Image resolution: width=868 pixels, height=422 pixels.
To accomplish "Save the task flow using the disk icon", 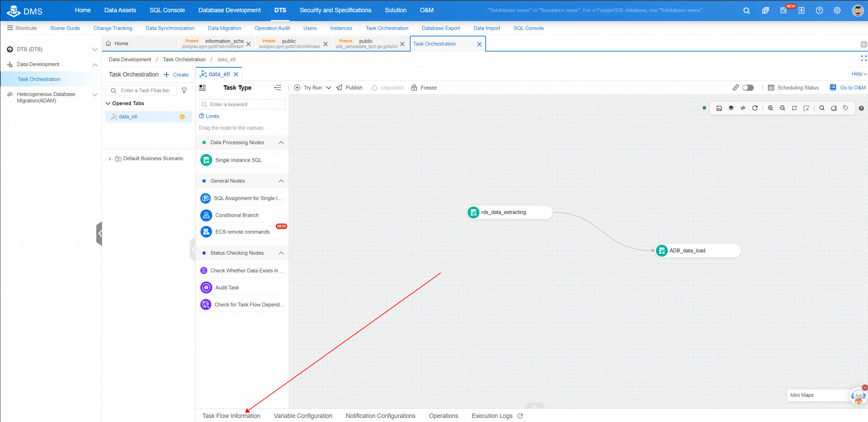I will 719,108.
